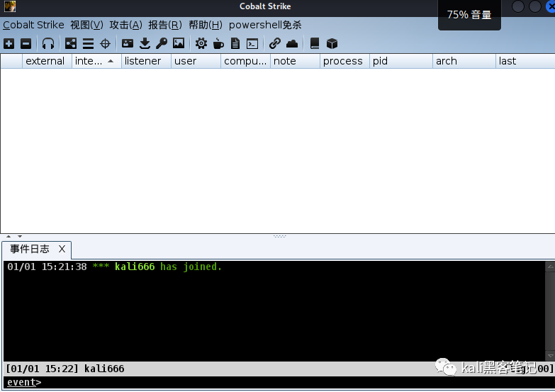The image size is (555, 392).
Task: Sort by computer column header
Action: coord(245,61)
